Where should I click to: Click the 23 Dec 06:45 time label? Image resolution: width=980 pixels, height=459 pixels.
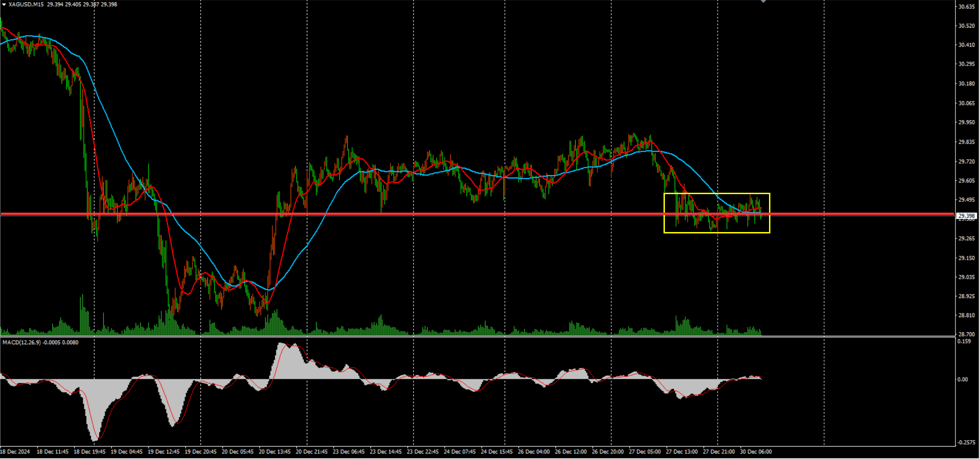click(x=348, y=452)
